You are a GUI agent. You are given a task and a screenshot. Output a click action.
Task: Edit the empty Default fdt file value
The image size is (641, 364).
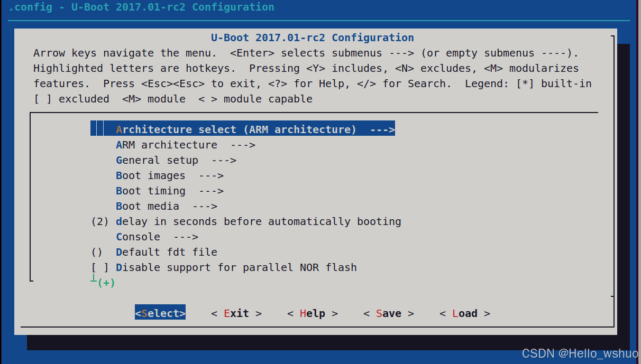[97, 252]
